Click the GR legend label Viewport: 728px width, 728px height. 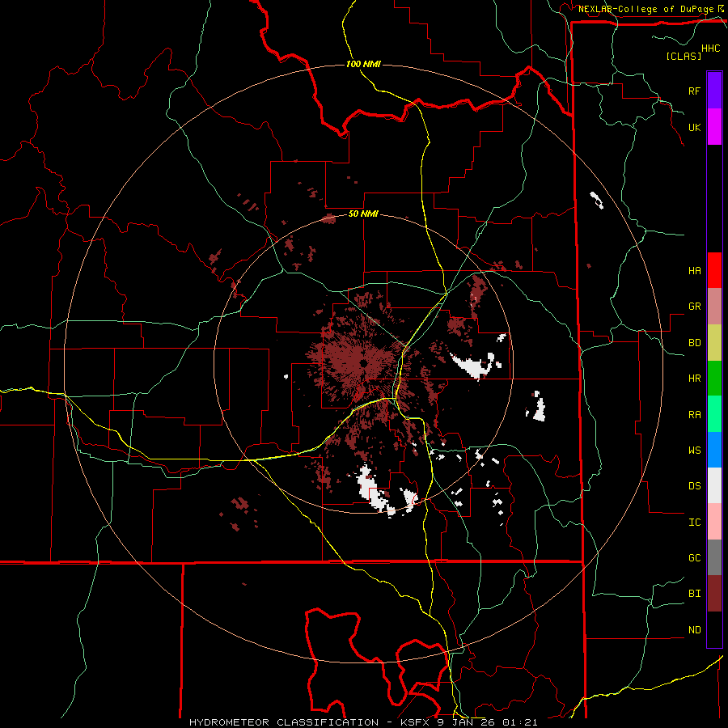click(694, 307)
